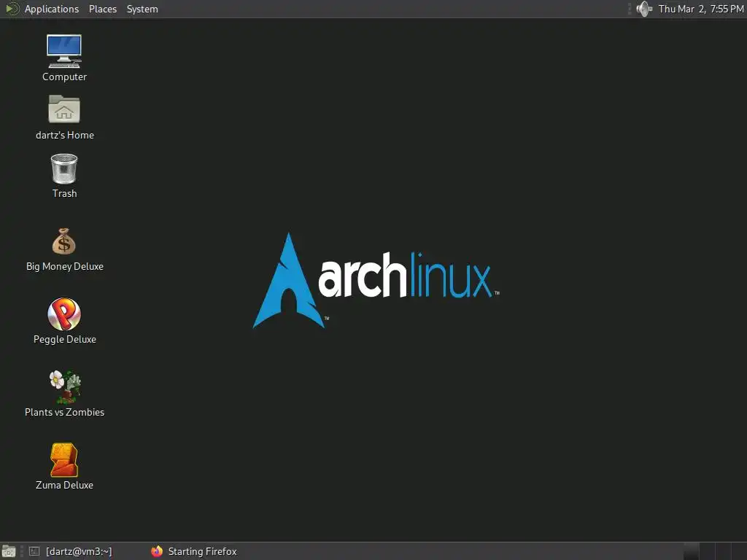Viewport: 747px width, 560px height.
Task: Select the Peggle Deluxe launcher icon
Action: point(64,314)
